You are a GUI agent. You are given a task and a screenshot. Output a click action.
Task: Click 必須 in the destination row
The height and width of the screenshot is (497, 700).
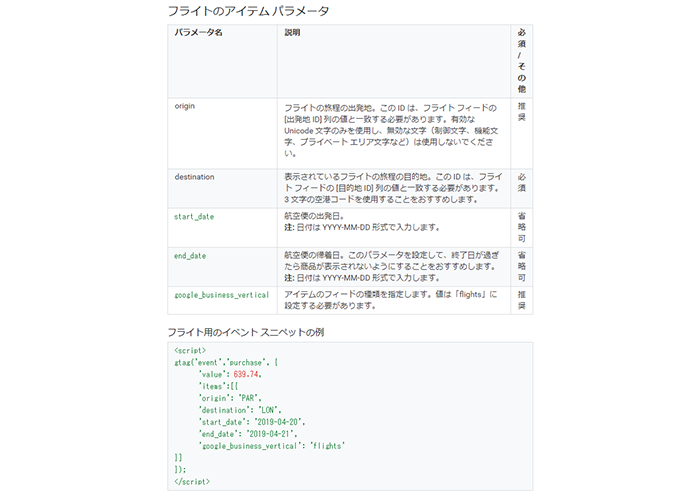tap(521, 182)
